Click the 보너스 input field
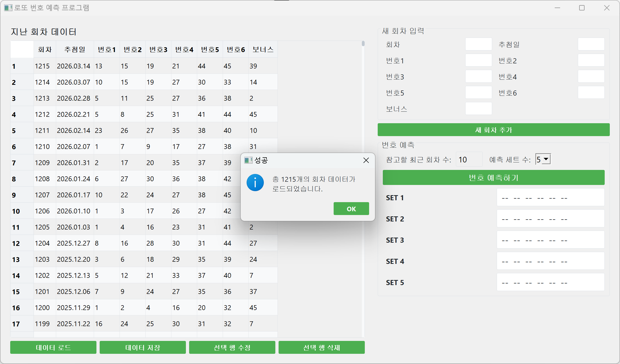The image size is (620, 364). point(478,109)
